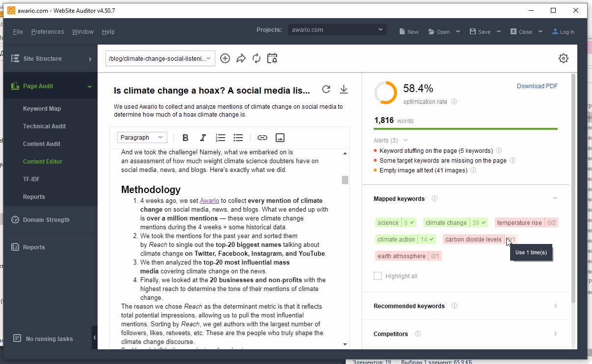This screenshot has width=592, height=364.
Task: Open the settings gear icon
Action: 564,58
